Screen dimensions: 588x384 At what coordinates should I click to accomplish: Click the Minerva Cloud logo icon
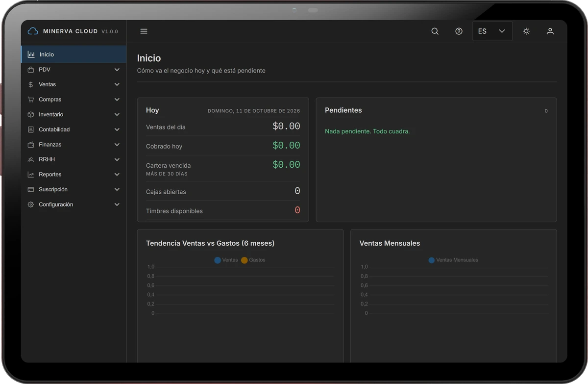pos(33,31)
